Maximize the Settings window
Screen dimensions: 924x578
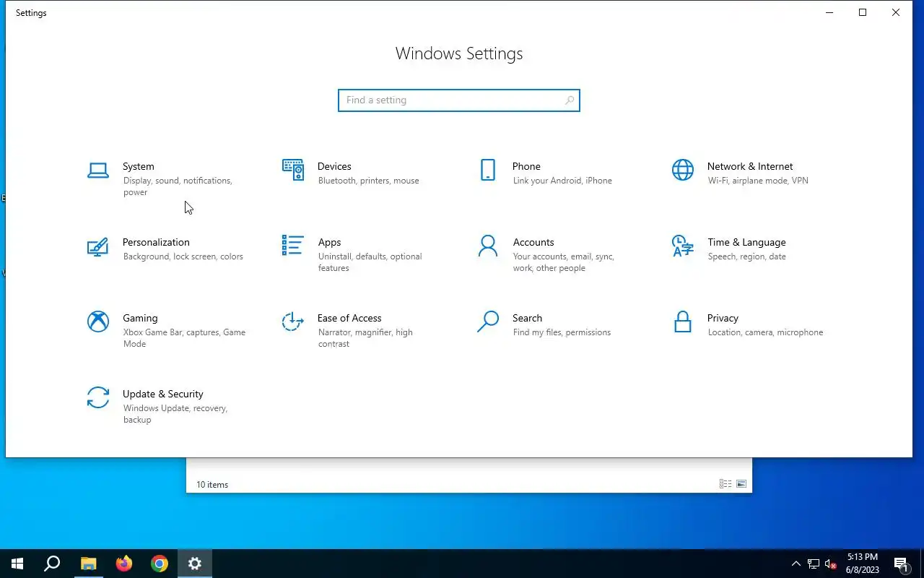863,12
